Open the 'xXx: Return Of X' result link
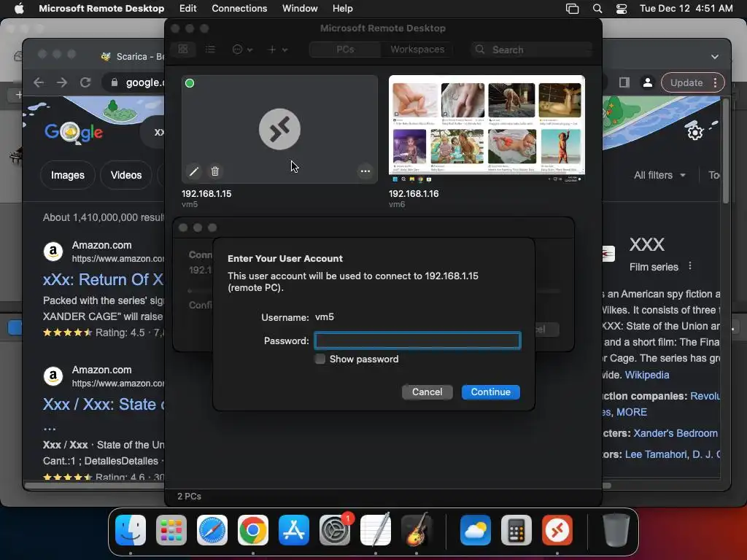 pyautogui.click(x=103, y=279)
